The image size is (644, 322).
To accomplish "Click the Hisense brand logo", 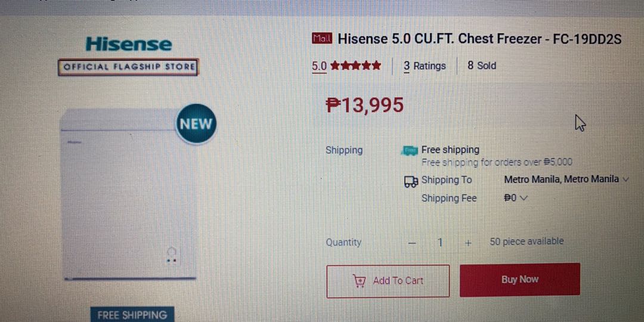I will (x=129, y=44).
